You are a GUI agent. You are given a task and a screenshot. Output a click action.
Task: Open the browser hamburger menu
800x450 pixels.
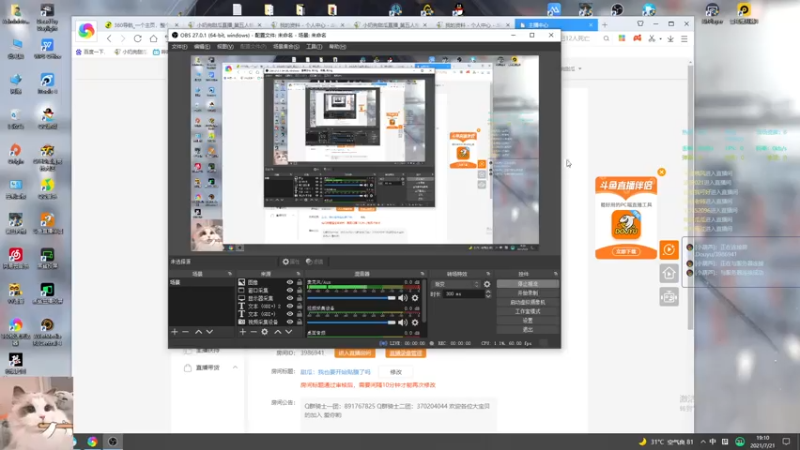[684, 39]
